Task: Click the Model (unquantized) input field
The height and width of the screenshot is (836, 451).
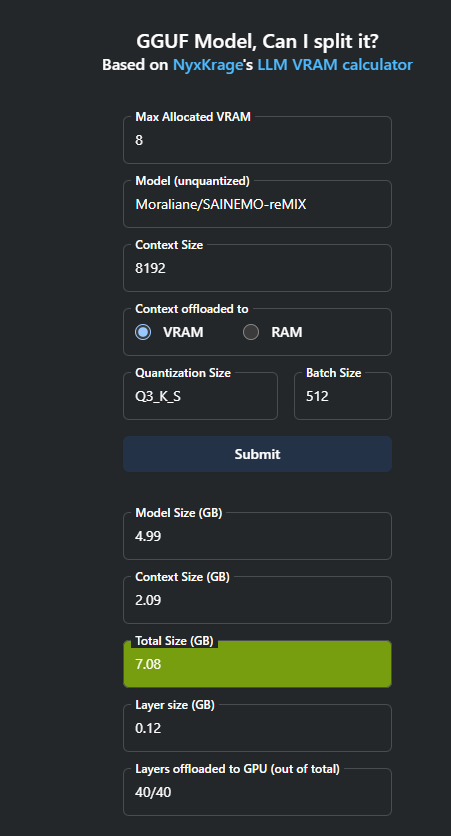Action: pyautogui.click(x=257, y=204)
